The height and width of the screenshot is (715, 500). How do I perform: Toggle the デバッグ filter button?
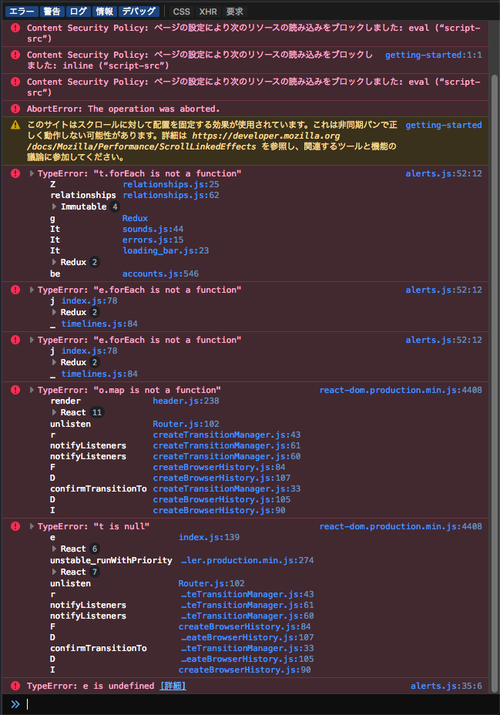click(x=139, y=11)
